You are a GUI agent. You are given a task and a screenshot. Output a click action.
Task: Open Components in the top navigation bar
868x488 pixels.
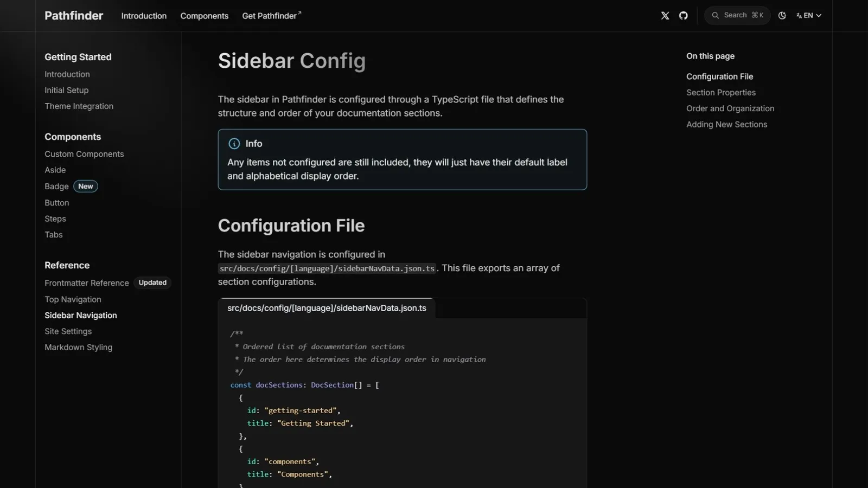click(205, 16)
